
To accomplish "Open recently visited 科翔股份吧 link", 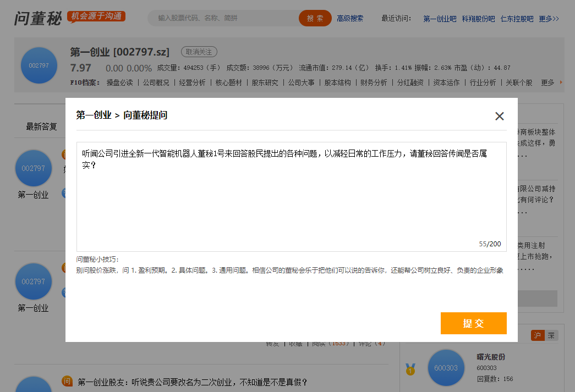I will pos(478,19).
